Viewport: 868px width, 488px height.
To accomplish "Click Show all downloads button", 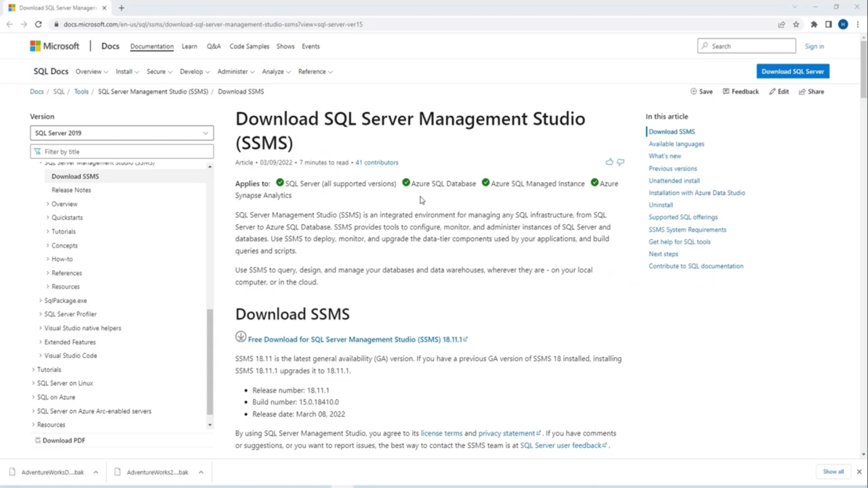I will [833, 471].
